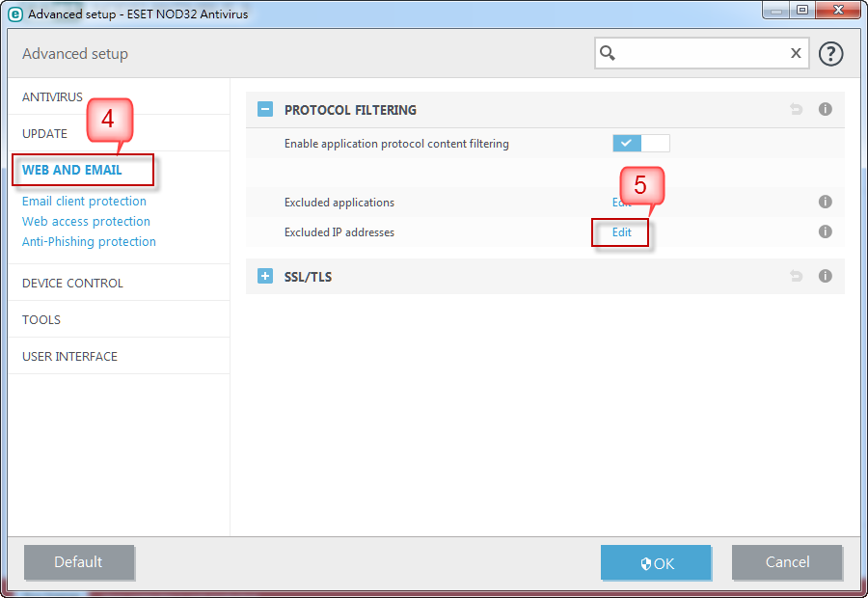This screenshot has width=868, height=598.
Task: Open Anti-Phishing protection settings
Action: point(89,242)
